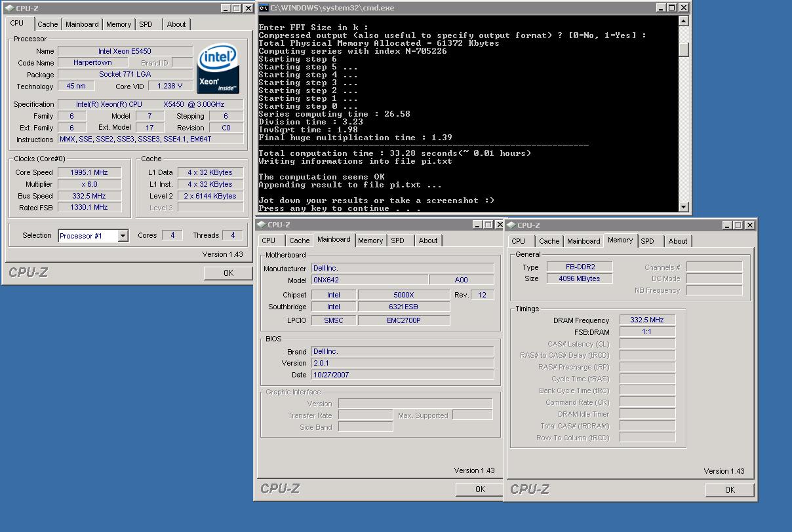Click the memory Type value 'FB-DDR2'
This screenshot has height=532, width=792.
pyautogui.click(x=579, y=267)
